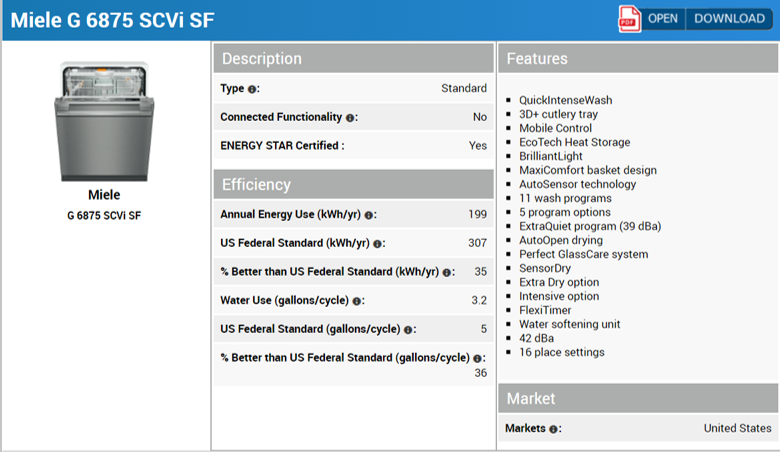
Task: Click the Mobile Control feature
Action: 556,128
